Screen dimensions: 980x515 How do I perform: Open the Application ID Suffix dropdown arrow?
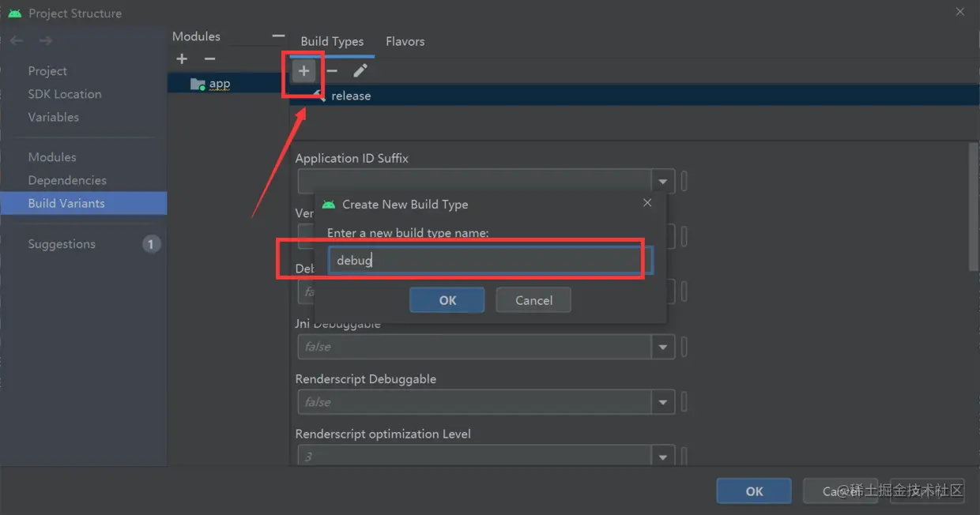click(663, 182)
